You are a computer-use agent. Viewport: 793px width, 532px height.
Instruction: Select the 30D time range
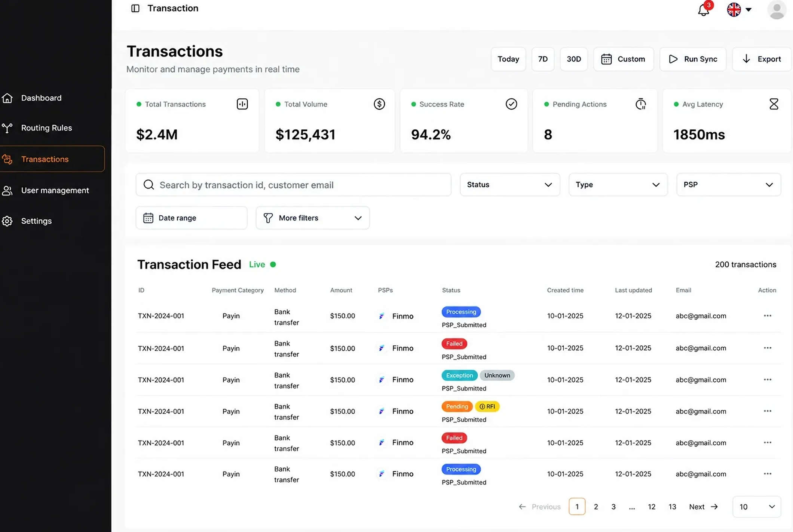coord(574,59)
